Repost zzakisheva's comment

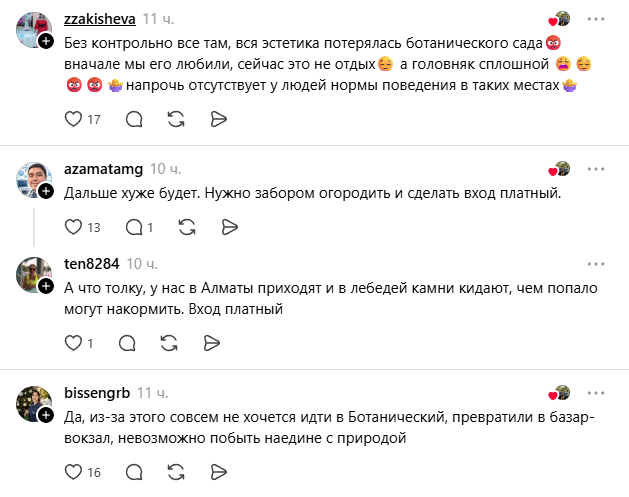pos(176,119)
